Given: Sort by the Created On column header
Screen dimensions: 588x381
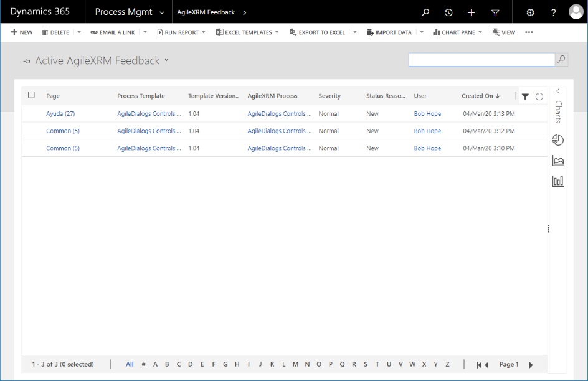Looking at the screenshot, I should 481,96.
